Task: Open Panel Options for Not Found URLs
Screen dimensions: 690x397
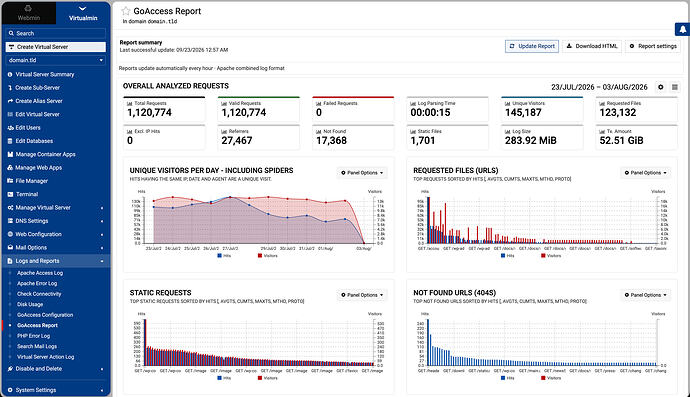Action: point(646,295)
